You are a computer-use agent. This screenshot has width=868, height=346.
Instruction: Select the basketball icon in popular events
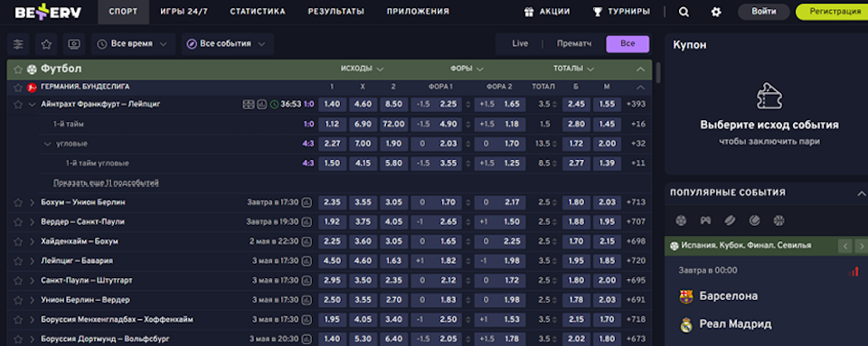click(x=778, y=220)
